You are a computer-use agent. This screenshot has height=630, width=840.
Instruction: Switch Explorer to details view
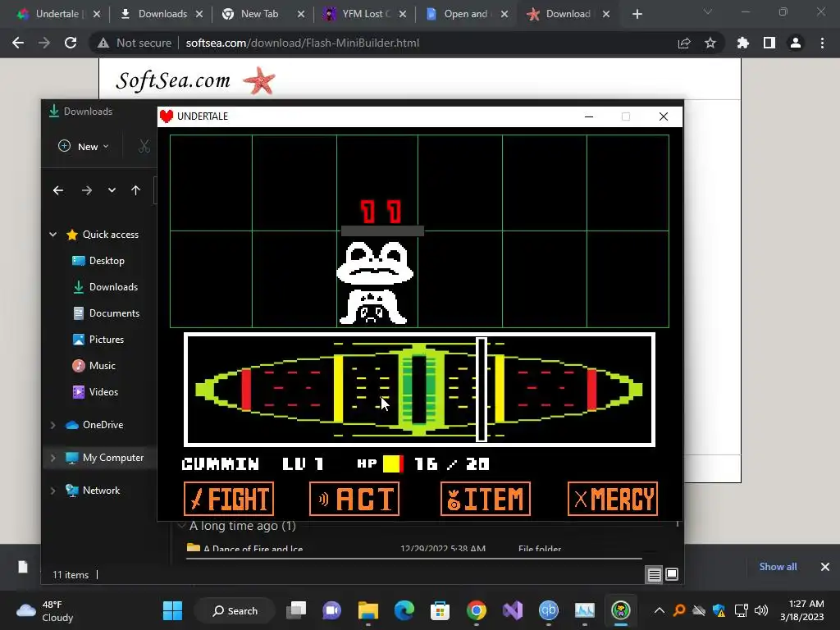tap(654, 575)
